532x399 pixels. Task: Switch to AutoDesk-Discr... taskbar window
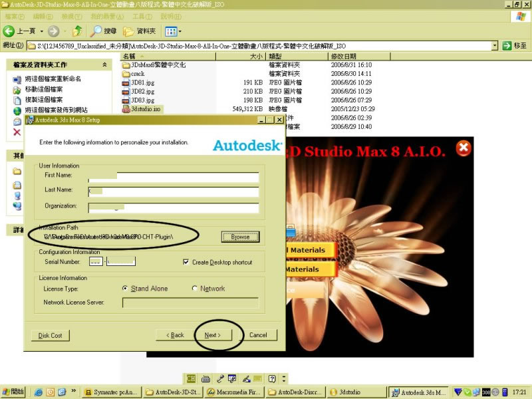tap(296, 392)
